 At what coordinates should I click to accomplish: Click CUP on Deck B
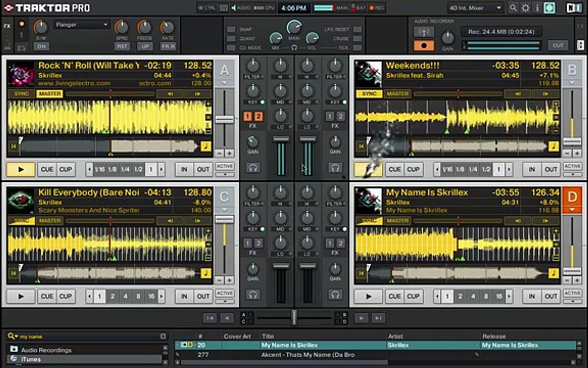click(x=413, y=169)
